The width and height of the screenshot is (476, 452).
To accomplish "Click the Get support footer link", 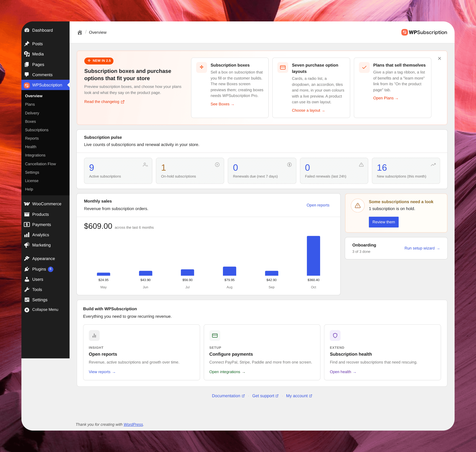I will coord(265,396).
